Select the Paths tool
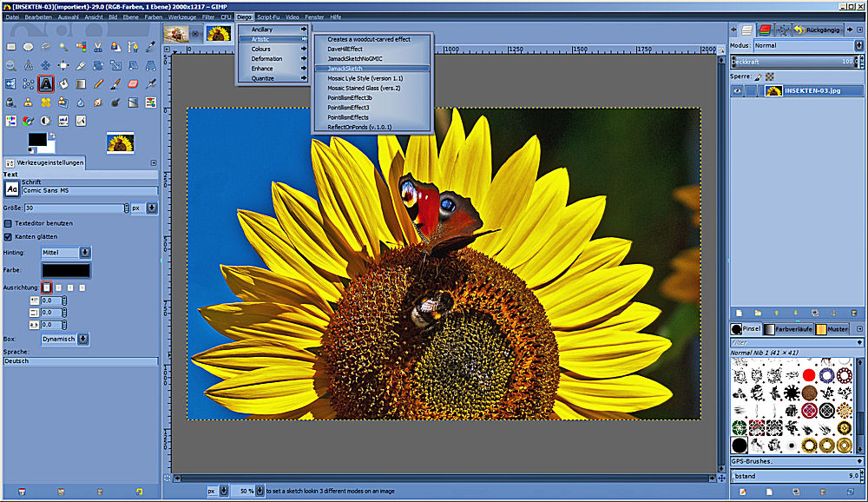The image size is (868, 502). [x=133, y=47]
